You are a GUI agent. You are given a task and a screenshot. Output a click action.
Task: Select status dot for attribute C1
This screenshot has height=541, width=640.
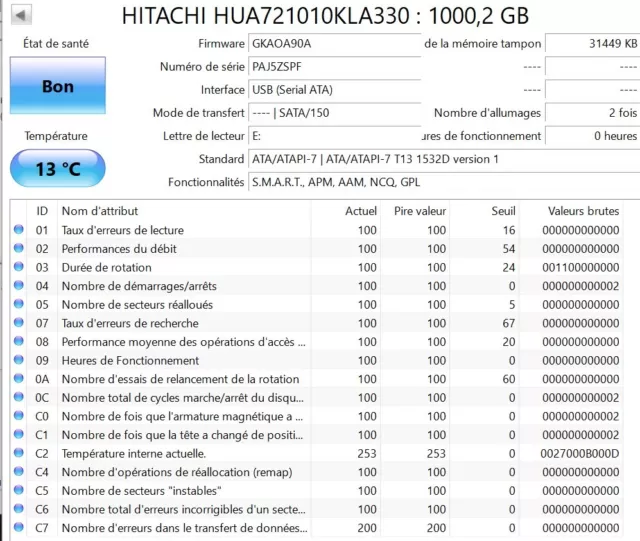19,434
